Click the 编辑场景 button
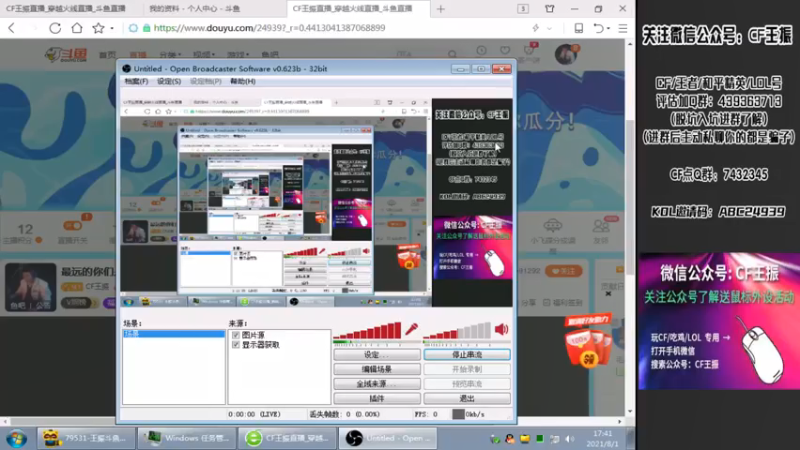The image size is (800, 450). click(377, 369)
